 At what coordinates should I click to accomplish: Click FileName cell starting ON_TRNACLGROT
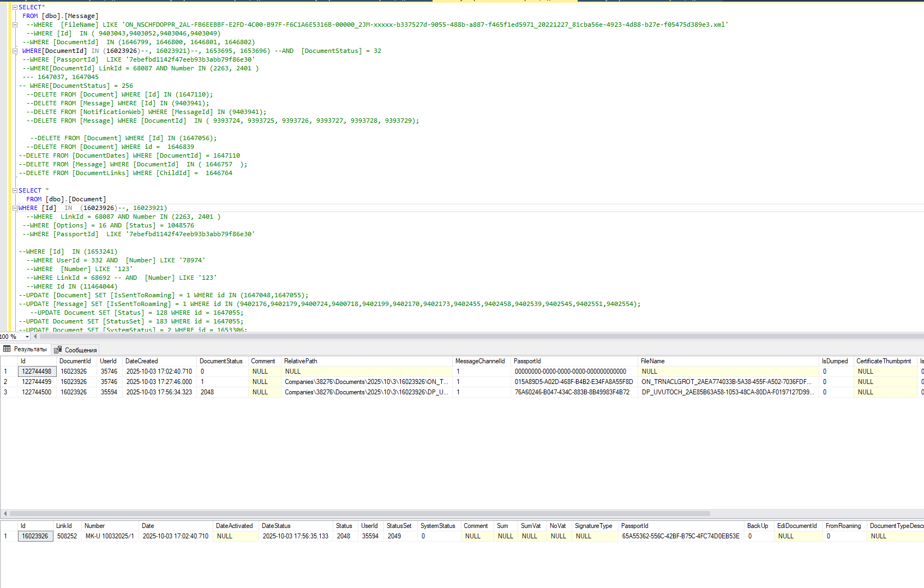(x=729, y=382)
